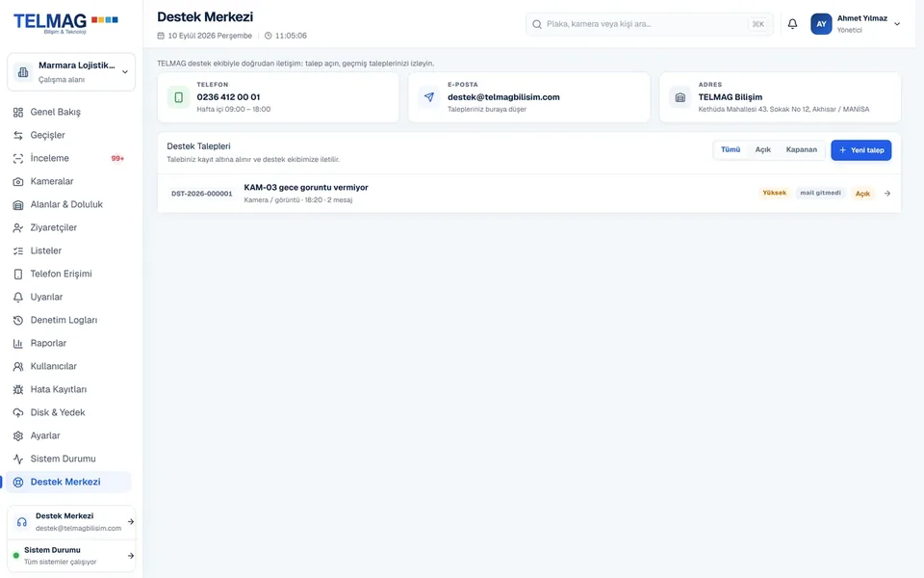Click the phone icon in the Telefon card

[x=179, y=97]
